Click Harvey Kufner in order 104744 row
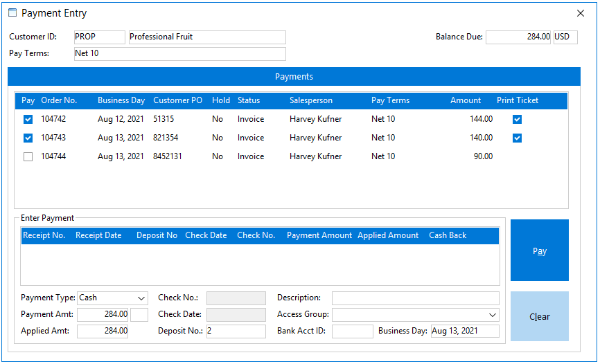 coord(316,156)
